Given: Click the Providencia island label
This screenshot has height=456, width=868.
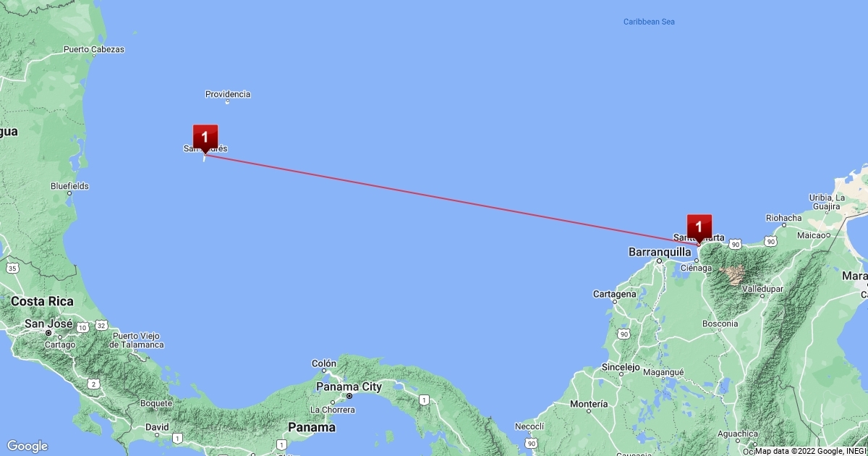Looking at the screenshot, I should coord(228,94).
